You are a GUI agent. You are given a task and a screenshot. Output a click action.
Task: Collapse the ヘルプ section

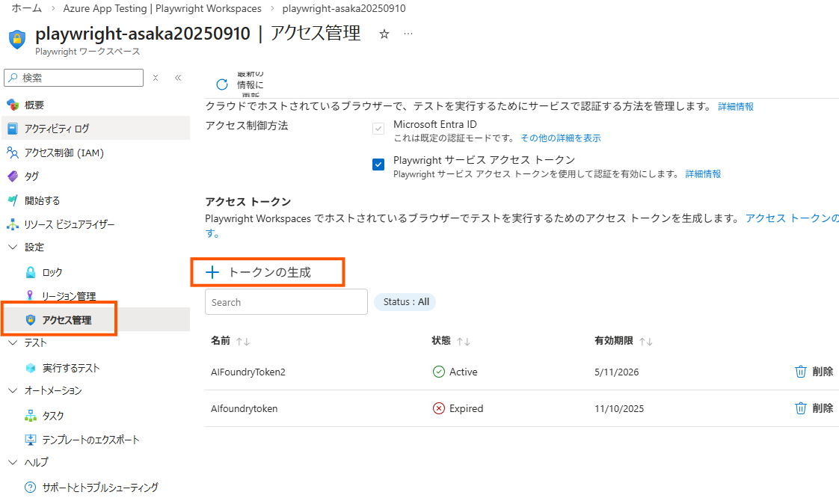tap(13, 462)
